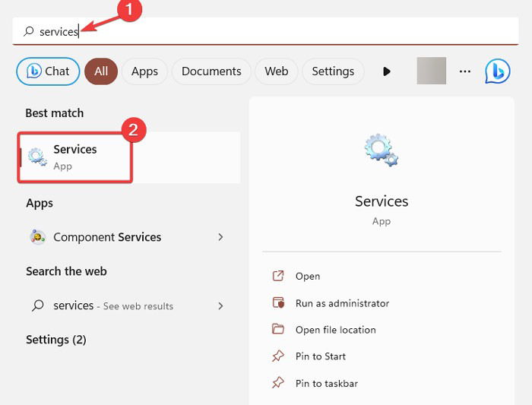532x405 pixels.
Task: Click the Component Services app icon
Action: coord(38,237)
